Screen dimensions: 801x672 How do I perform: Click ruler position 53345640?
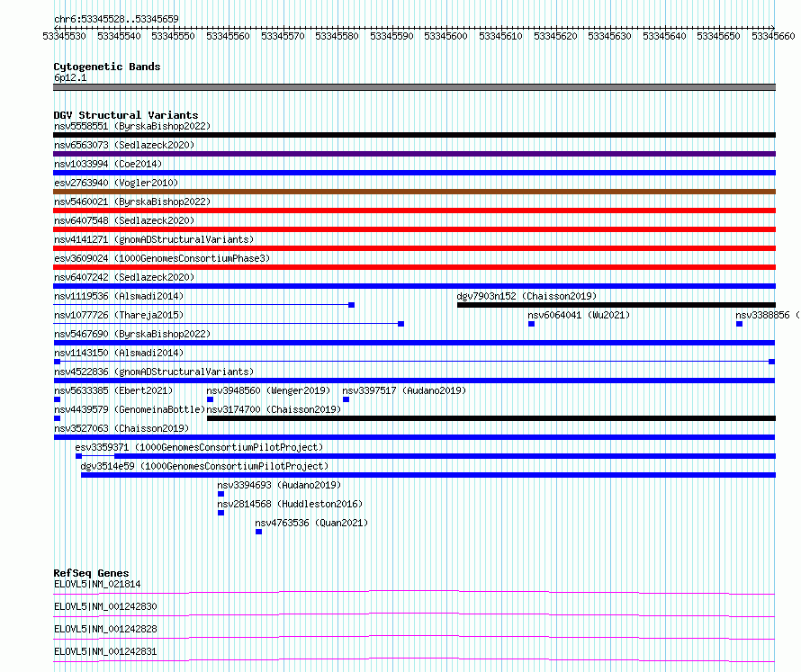[x=664, y=36]
